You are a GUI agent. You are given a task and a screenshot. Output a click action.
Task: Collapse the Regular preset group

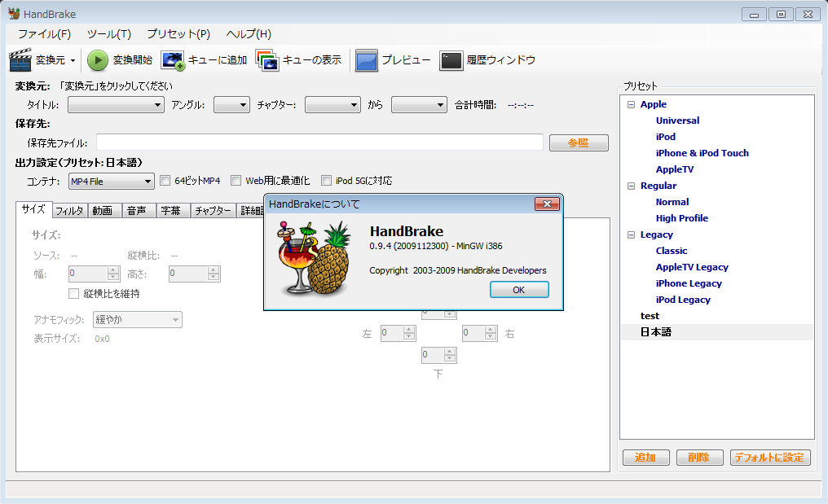[631, 186]
